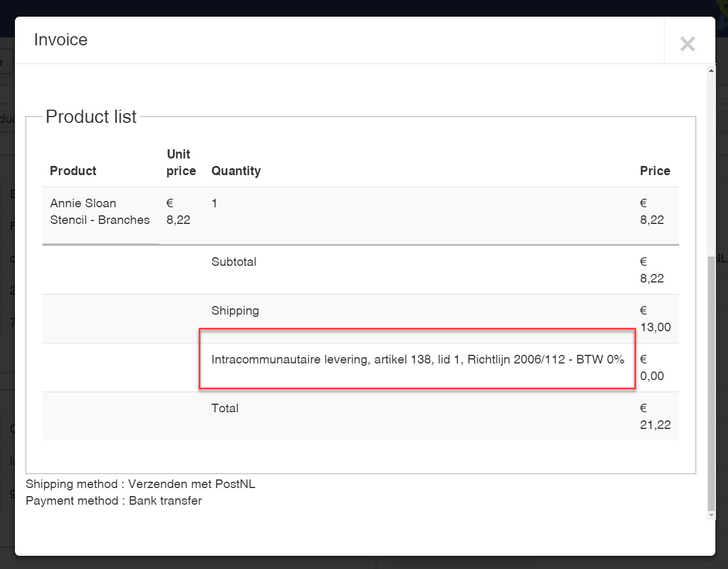The width and height of the screenshot is (728, 569).
Task: Click the Subtotal label
Action: pyautogui.click(x=234, y=262)
